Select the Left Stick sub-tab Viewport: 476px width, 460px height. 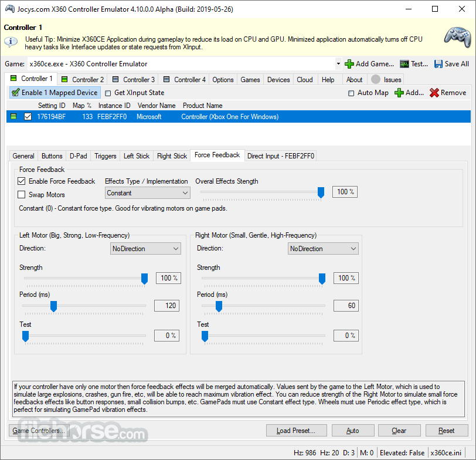[137, 156]
